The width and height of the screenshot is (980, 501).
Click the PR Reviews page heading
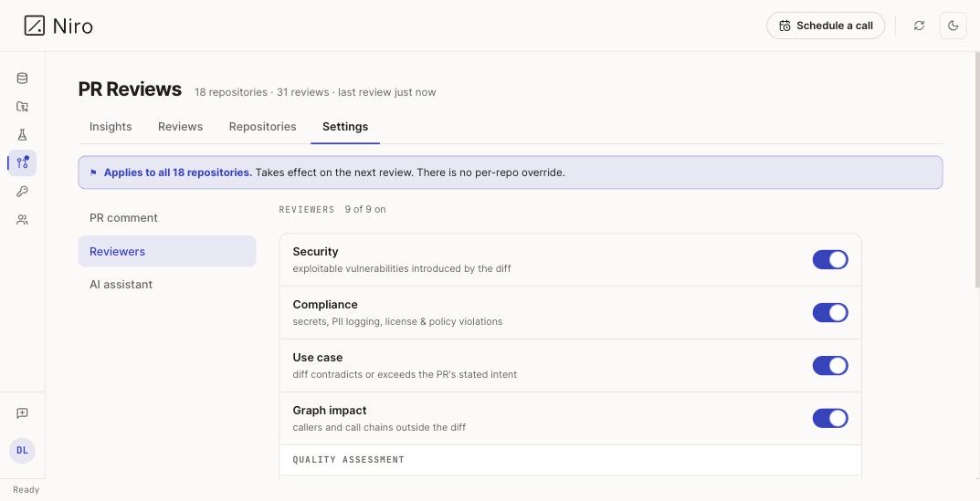(x=130, y=89)
